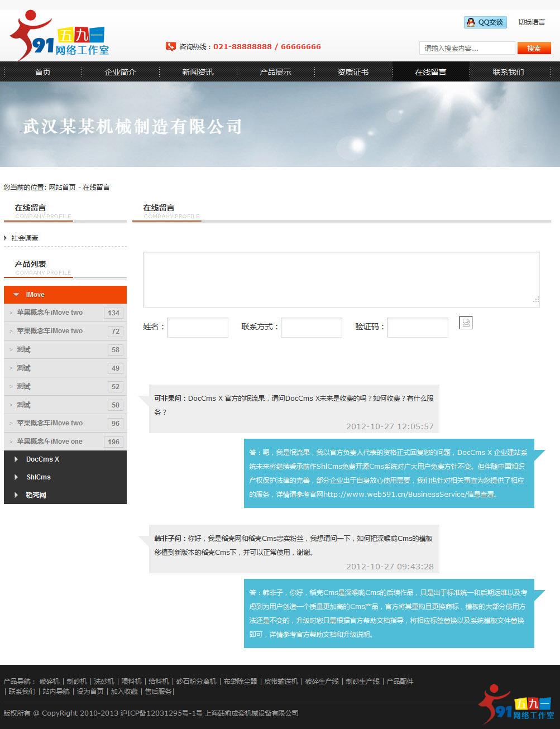Click the phone icon beside 咨询热线
560x729 pixels.
tap(169, 46)
